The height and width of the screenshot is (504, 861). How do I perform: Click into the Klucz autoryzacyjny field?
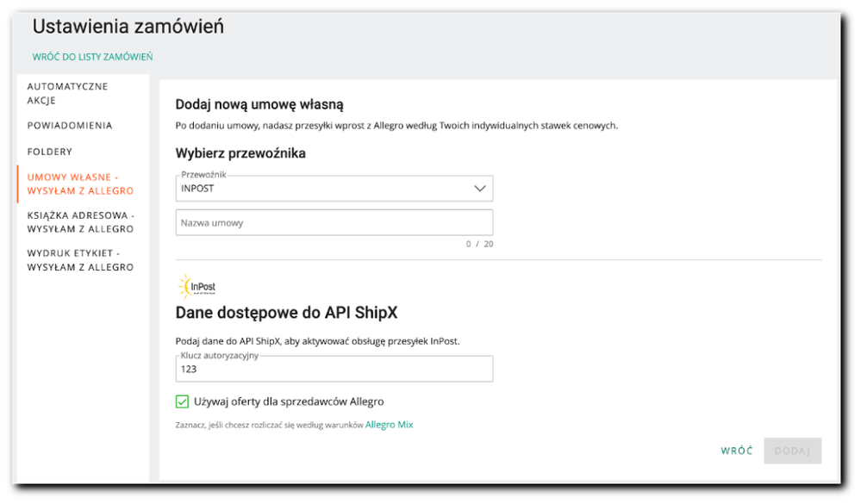[334, 369]
